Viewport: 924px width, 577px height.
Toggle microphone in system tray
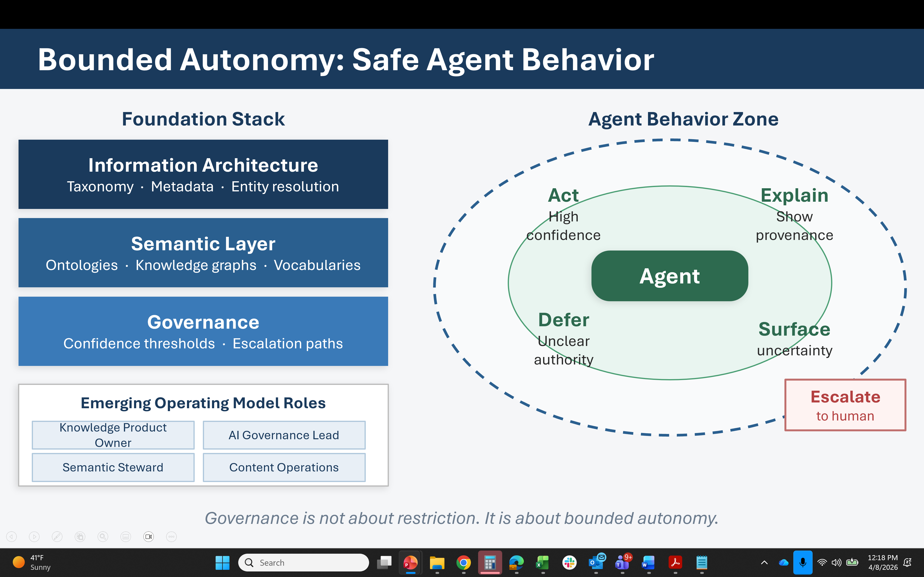pyautogui.click(x=802, y=563)
